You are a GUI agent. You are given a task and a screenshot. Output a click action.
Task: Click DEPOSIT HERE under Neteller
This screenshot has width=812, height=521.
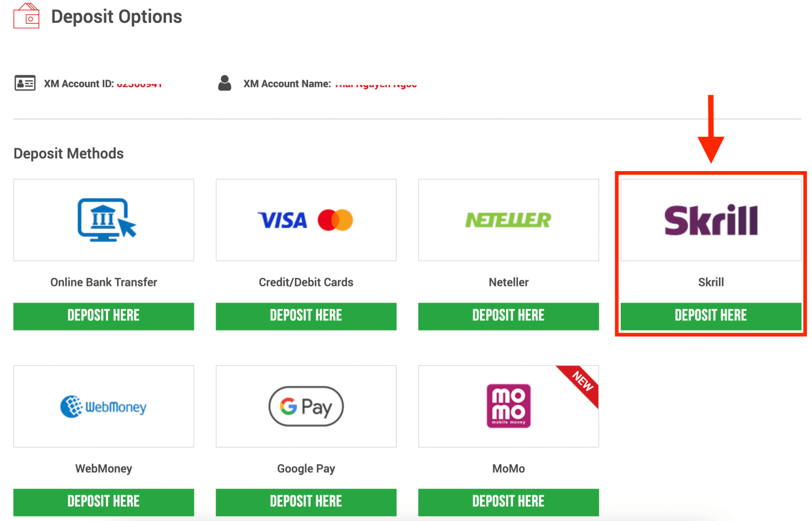[508, 315]
